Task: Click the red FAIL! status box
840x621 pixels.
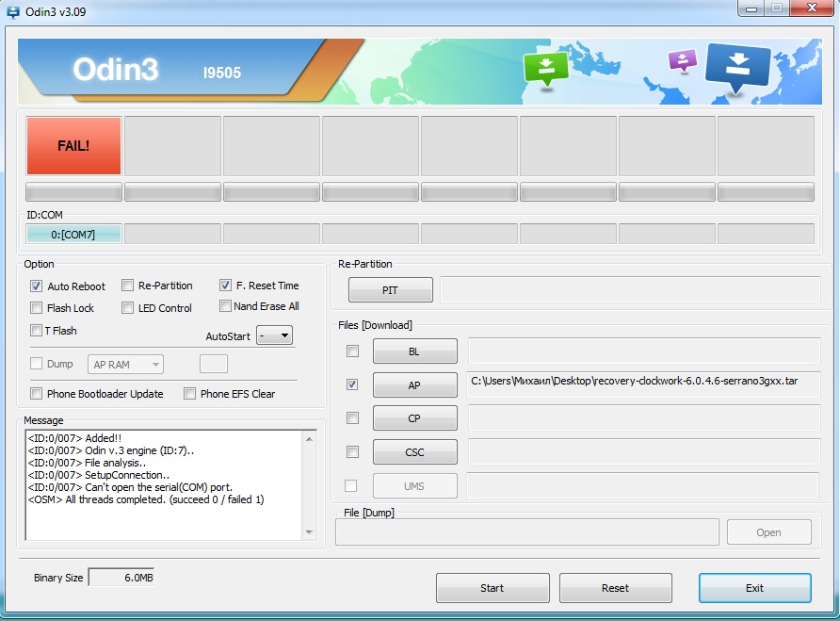Action: [x=73, y=146]
